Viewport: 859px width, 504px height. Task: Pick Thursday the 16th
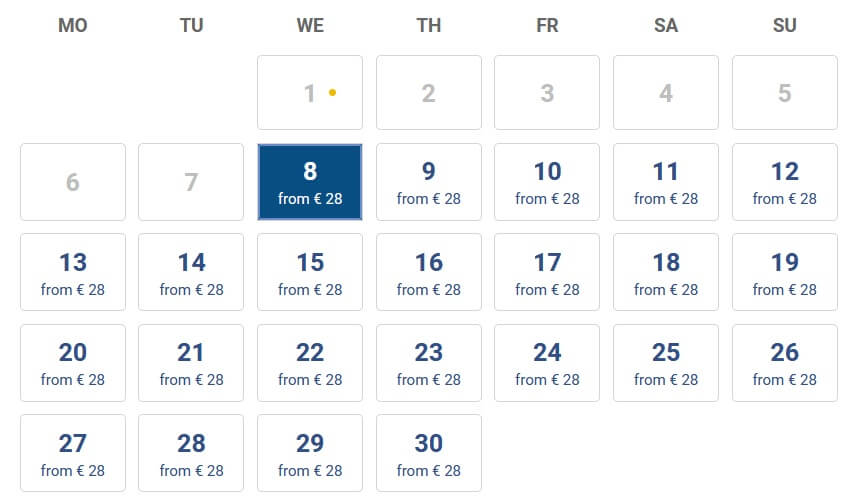429,272
